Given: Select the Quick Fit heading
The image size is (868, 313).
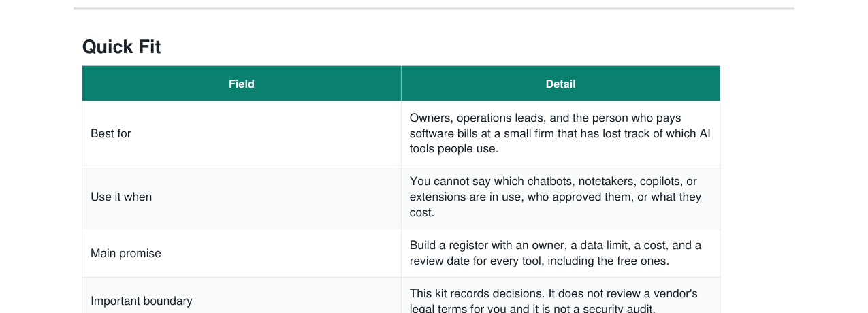Looking at the screenshot, I should (x=121, y=47).
